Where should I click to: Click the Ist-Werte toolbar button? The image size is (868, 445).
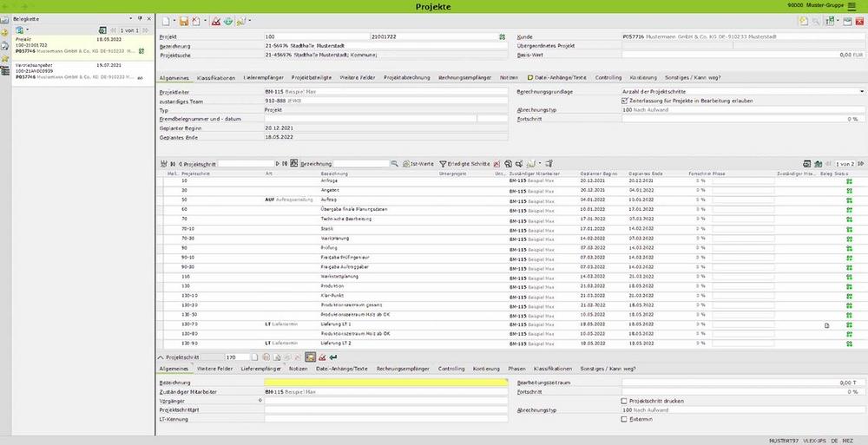[x=418, y=163]
